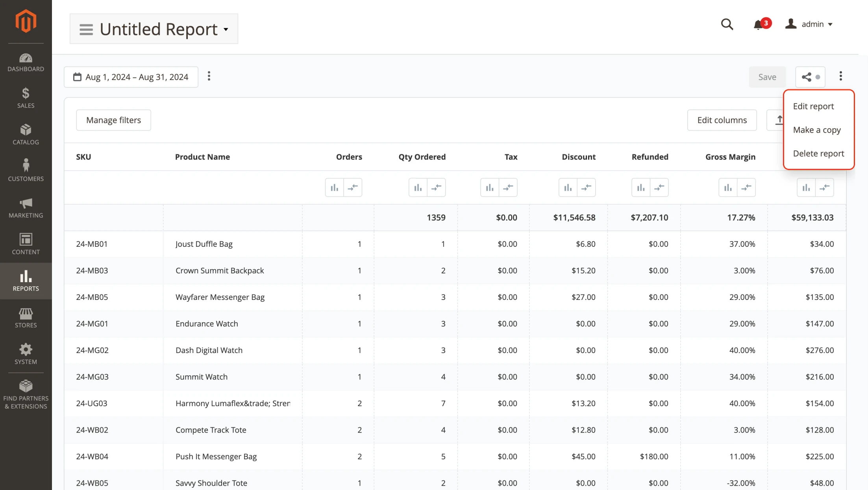The image size is (868, 490).
Task: Toggle the chart view for the Orders column
Action: [x=334, y=187]
